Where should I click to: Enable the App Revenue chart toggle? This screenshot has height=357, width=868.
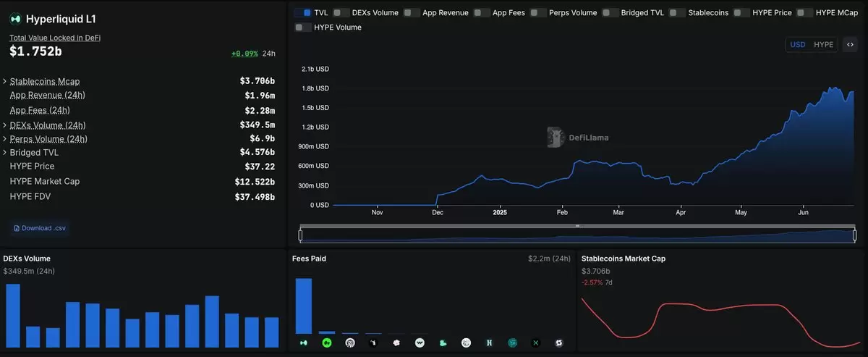click(x=412, y=12)
